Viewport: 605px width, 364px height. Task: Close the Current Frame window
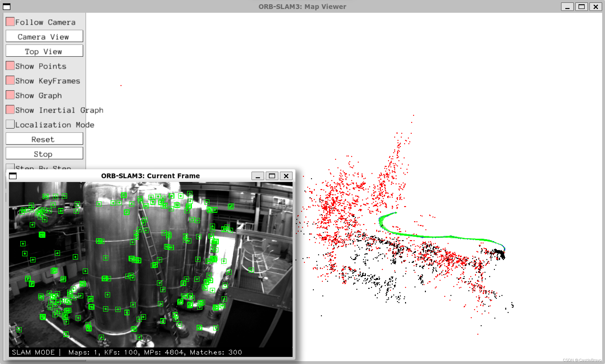pyautogui.click(x=286, y=176)
